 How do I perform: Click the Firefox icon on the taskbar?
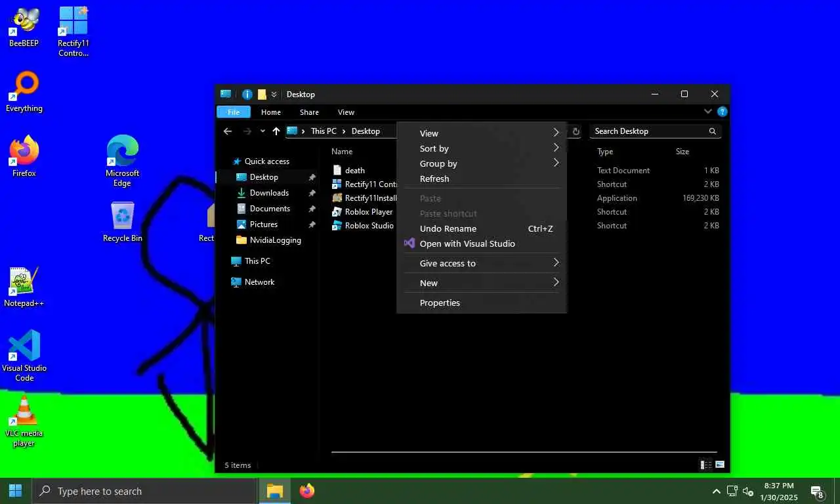307,491
